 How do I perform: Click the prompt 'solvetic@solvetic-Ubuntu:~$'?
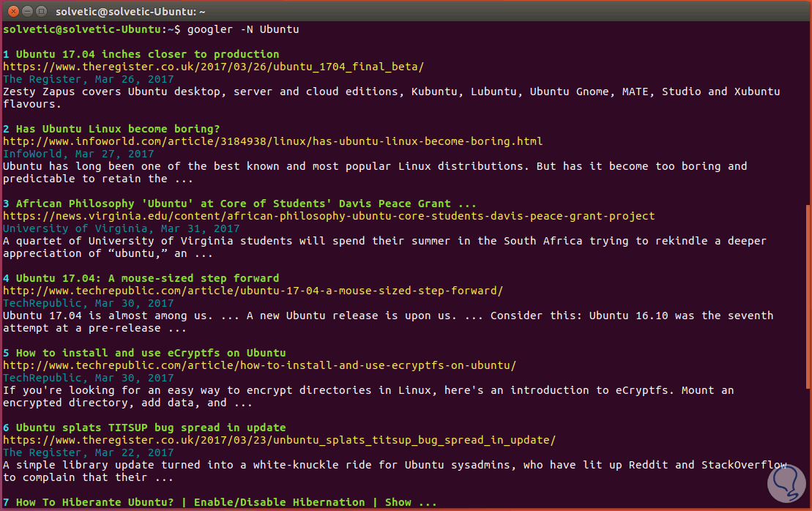coord(92,29)
